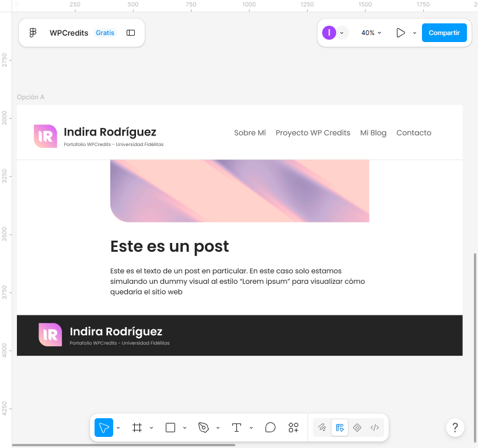Select the Move tool arrow
The width and height of the screenshot is (478, 448).
(x=104, y=427)
